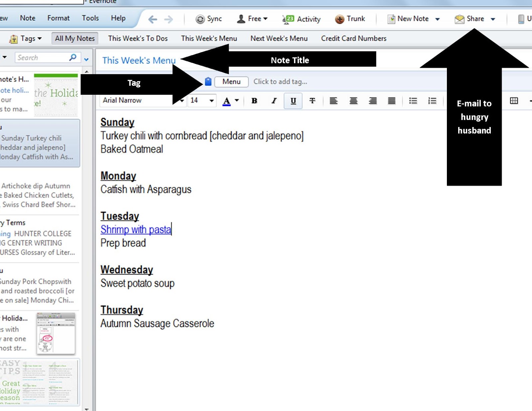This screenshot has width=532, height=411.
Task: Open This Week's To Dos shortcut
Action: 138,39
